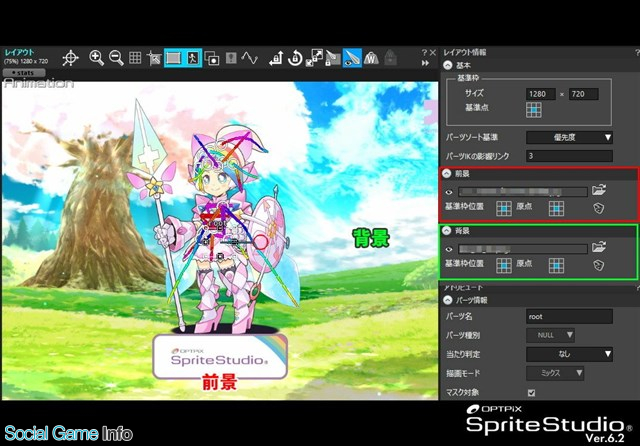Toggle the 背景 eye visibility
This screenshot has width=640, height=446.
449,249
